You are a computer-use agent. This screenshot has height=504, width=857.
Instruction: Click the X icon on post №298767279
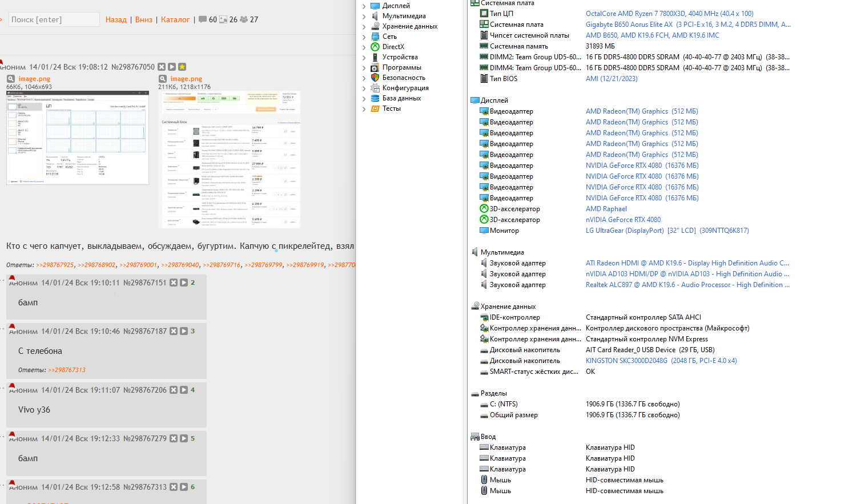[174, 438]
